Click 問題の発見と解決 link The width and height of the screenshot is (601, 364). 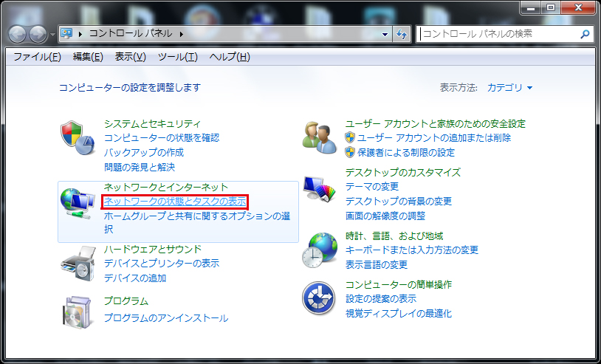(140, 167)
